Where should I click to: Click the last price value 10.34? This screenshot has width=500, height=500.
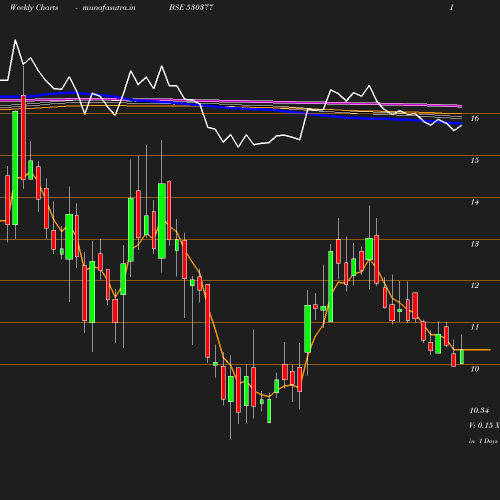tap(479, 410)
